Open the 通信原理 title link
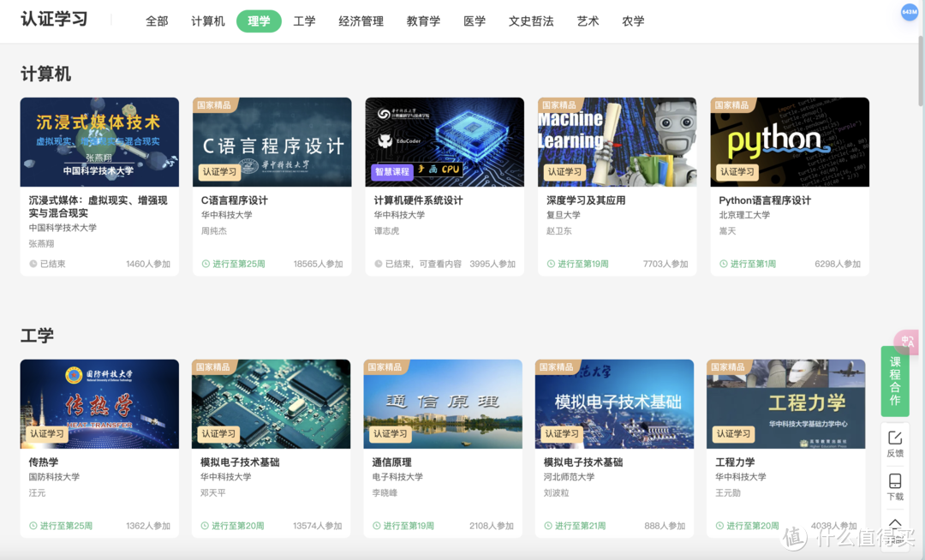Viewport: 925px width, 560px height. coord(391,462)
